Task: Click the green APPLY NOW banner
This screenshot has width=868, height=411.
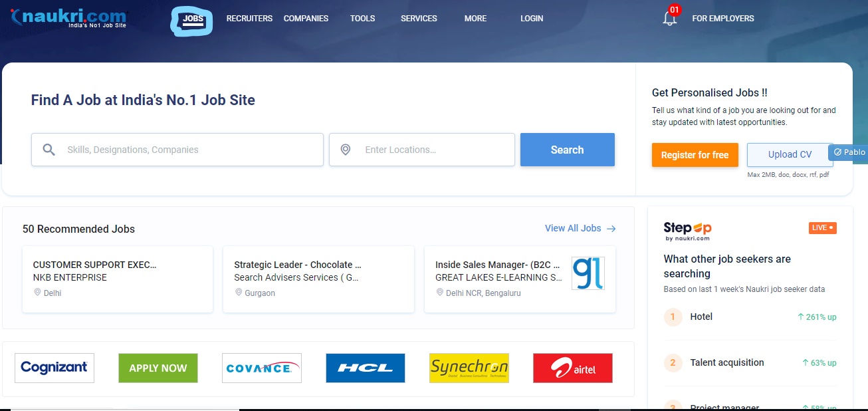Action: 158,368
